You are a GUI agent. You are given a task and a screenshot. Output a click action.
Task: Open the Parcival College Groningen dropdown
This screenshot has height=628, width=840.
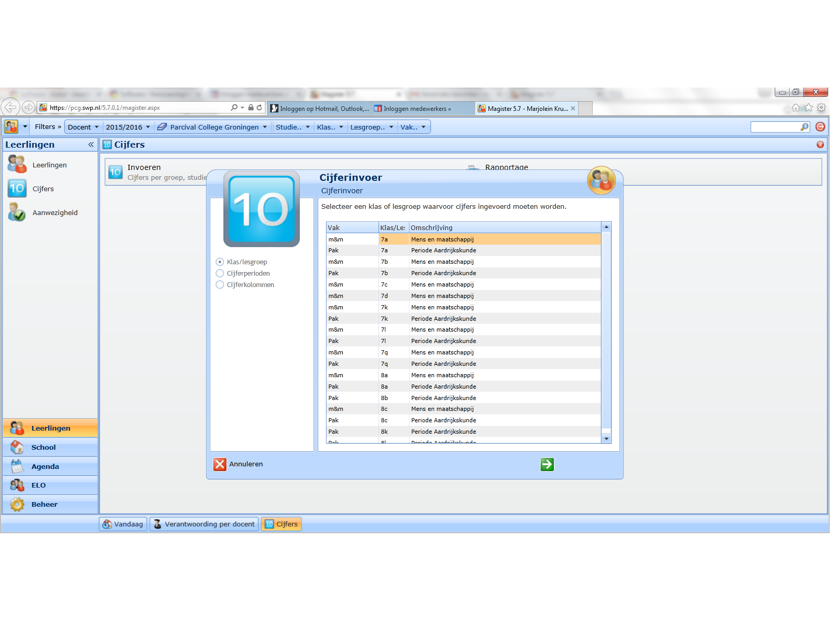tap(213, 127)
